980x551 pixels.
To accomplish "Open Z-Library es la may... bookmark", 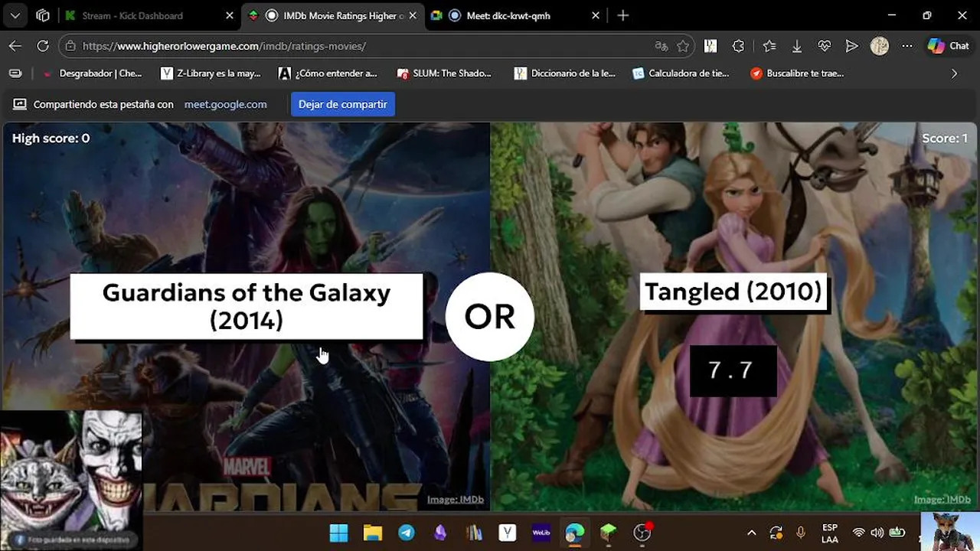I will click(x=211, y=73).
